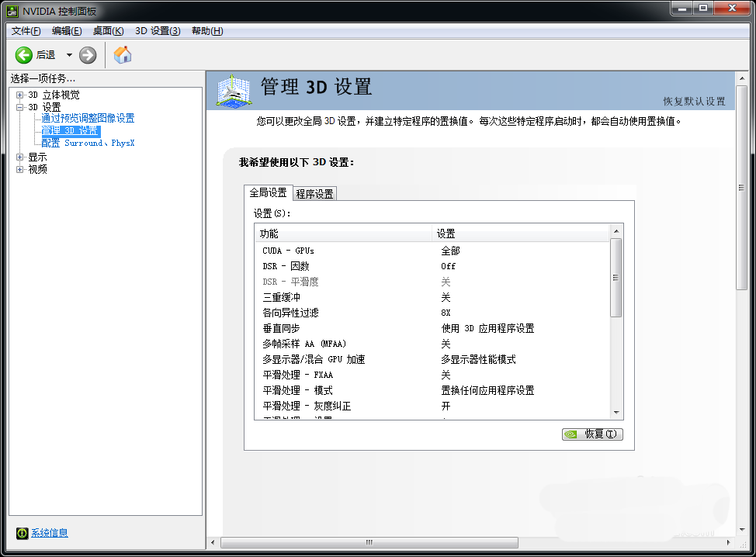Viewport: 756px width, 557px height.
Task: Click 恢复默认设置 link in header
Action: click(x=694, y=101)
